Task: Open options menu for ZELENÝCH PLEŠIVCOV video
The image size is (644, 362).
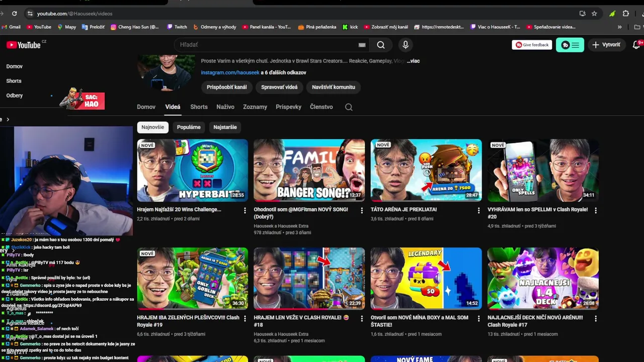Action: 245,318
